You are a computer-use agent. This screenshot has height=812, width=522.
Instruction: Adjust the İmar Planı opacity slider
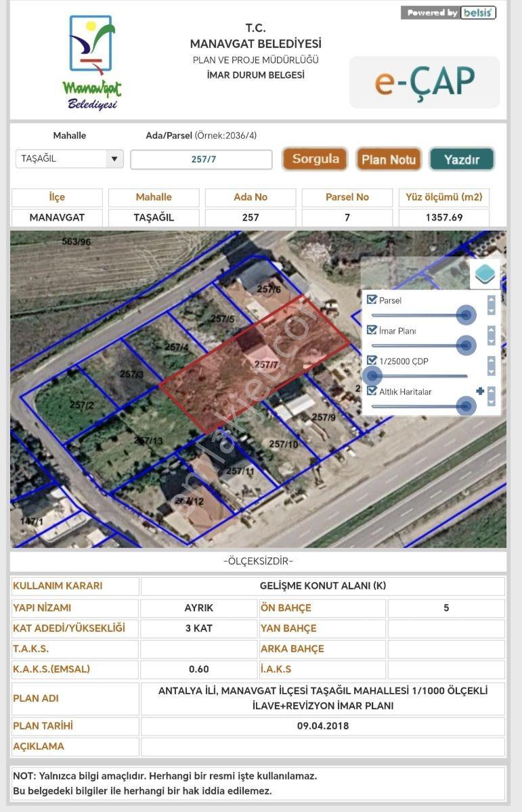point(465,345)
